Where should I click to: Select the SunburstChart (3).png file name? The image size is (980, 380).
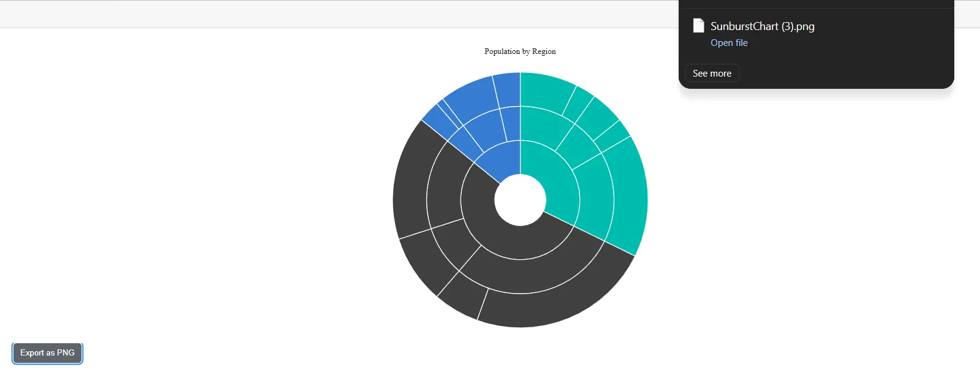(763, 26)
